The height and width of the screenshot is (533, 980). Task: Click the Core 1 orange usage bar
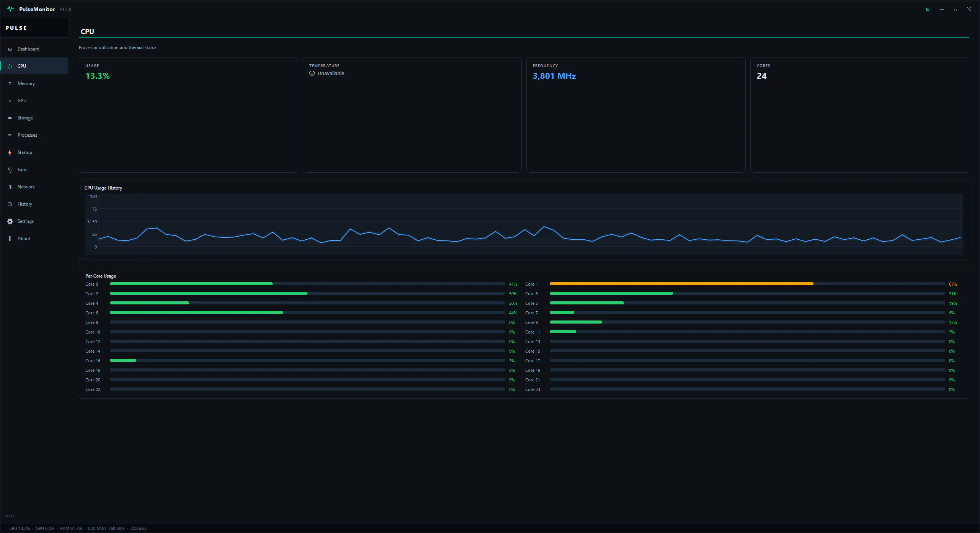(681, 284)
